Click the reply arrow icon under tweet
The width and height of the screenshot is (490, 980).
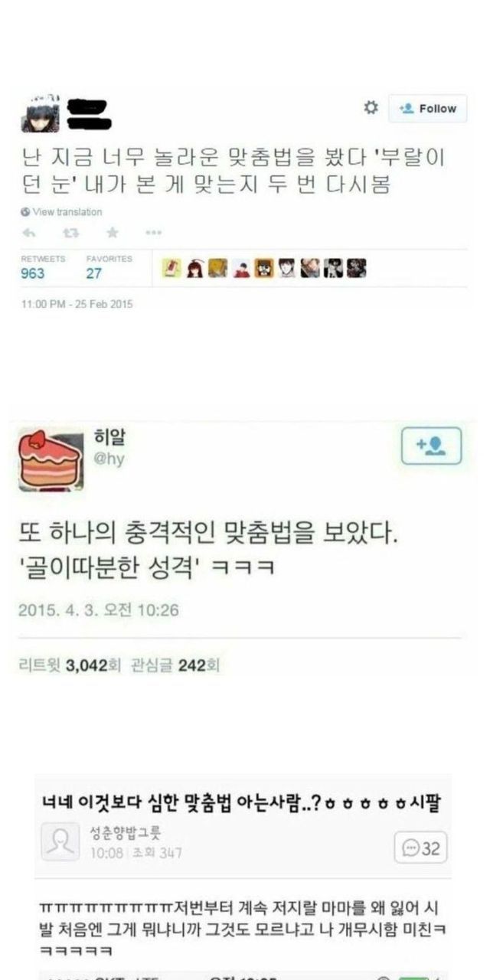[x=29, y=233]
